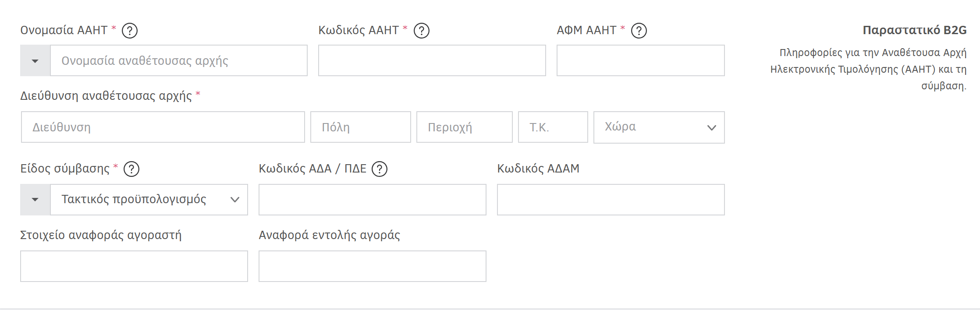Viewport: 980px width, 310px height.
Task: Expand the arrow button beside Ονομασία αναθέτουσας αρχής
Action: [x=36, y=60]
